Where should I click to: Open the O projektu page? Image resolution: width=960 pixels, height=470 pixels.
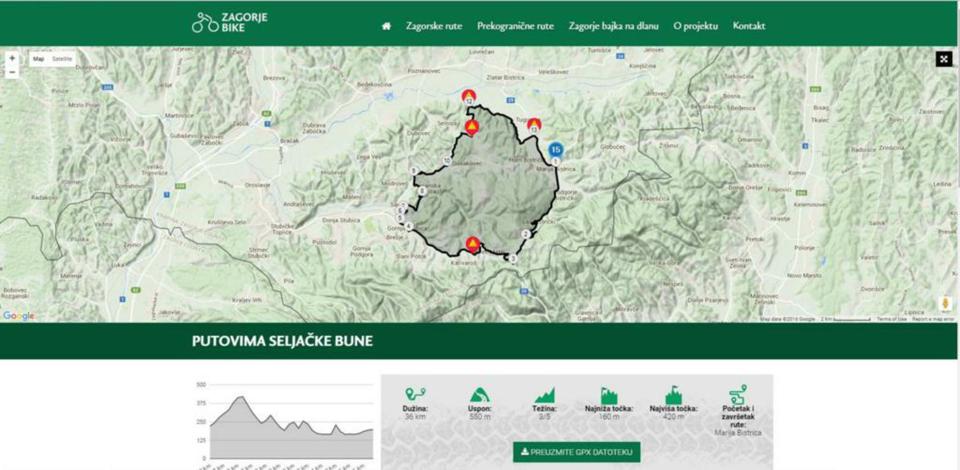point(696,26)
